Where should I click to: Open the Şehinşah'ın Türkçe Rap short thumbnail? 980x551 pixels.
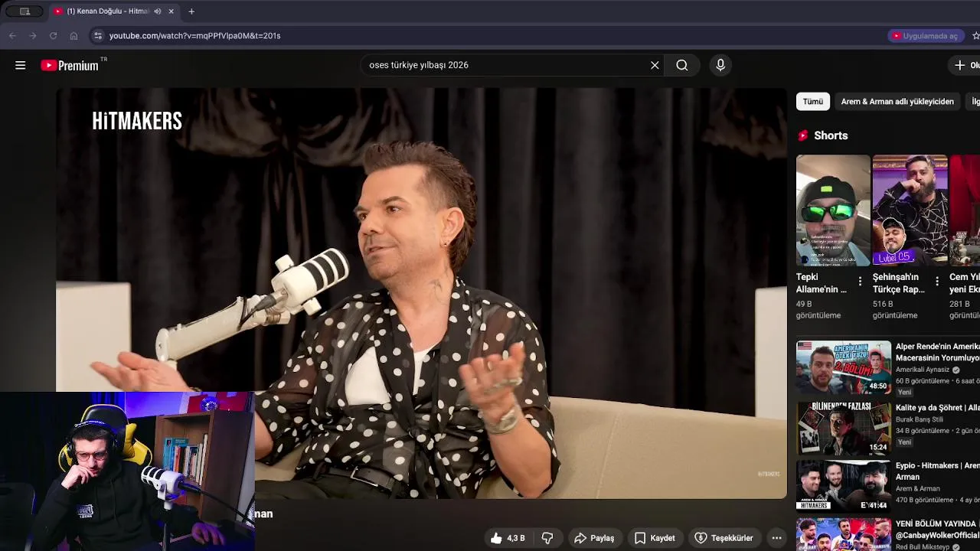(910, 210)
